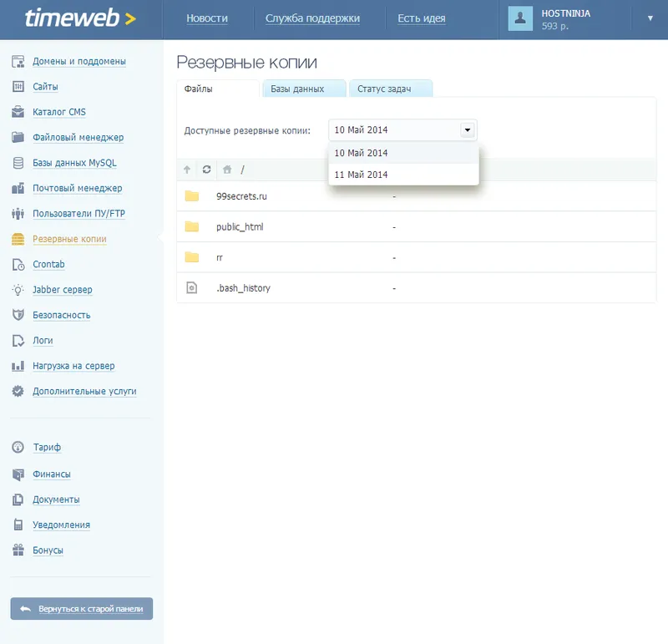The width and height of the screenshot is (668, 644).
Task: Switch to the Базы данных tab
Action: [x=304, y=89]
